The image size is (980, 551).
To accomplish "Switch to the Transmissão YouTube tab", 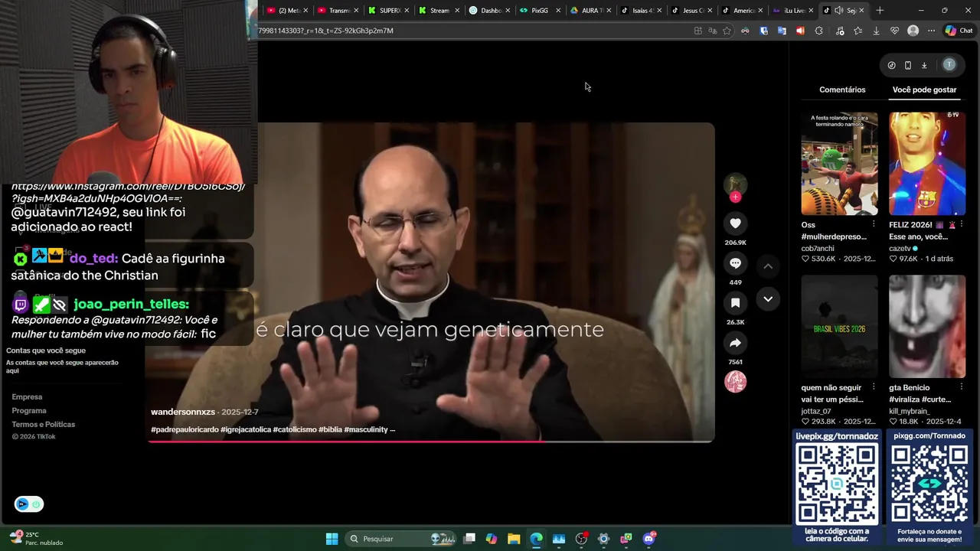I will coord(338,10).
